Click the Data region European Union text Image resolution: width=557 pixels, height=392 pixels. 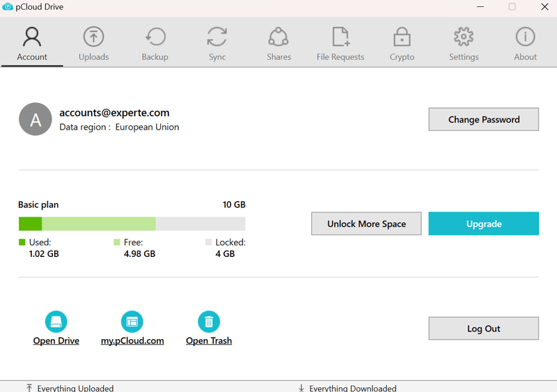(x=119, y=127)
